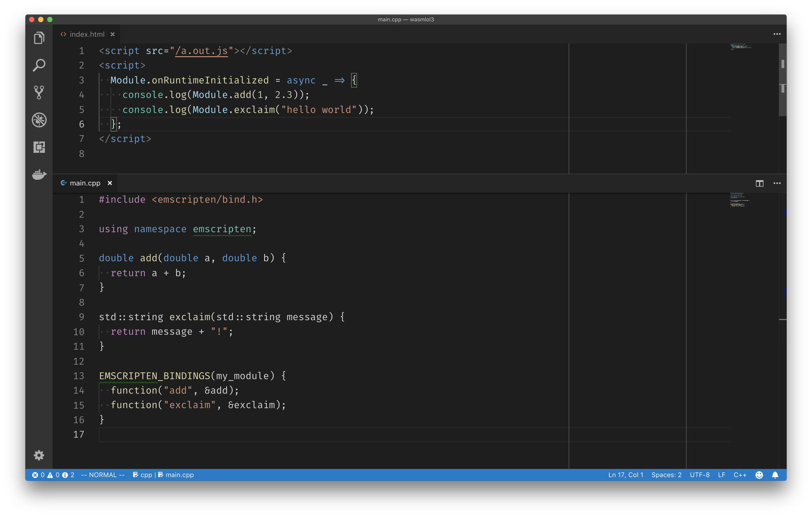Click the EMSCRIPTEN_BINDINGS macro text
The width and height of the screenshot is (812, 517).
tap(155, 376)
